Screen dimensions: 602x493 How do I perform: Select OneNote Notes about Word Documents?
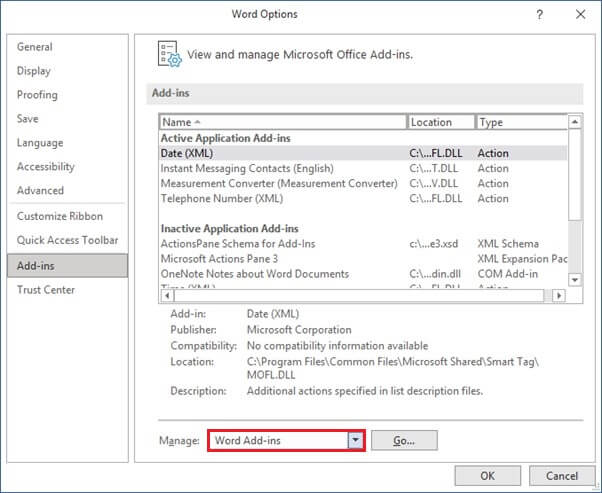coord(363,274)
